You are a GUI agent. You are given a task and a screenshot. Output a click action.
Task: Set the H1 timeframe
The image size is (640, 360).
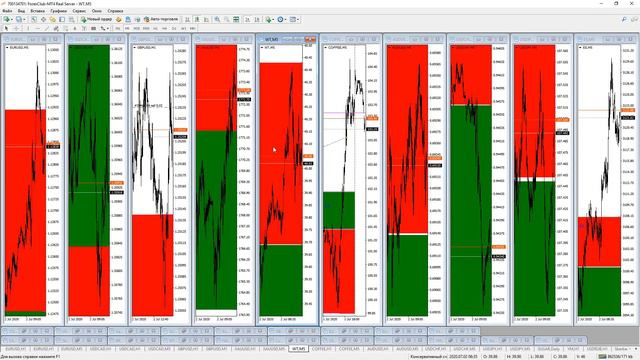155,28
